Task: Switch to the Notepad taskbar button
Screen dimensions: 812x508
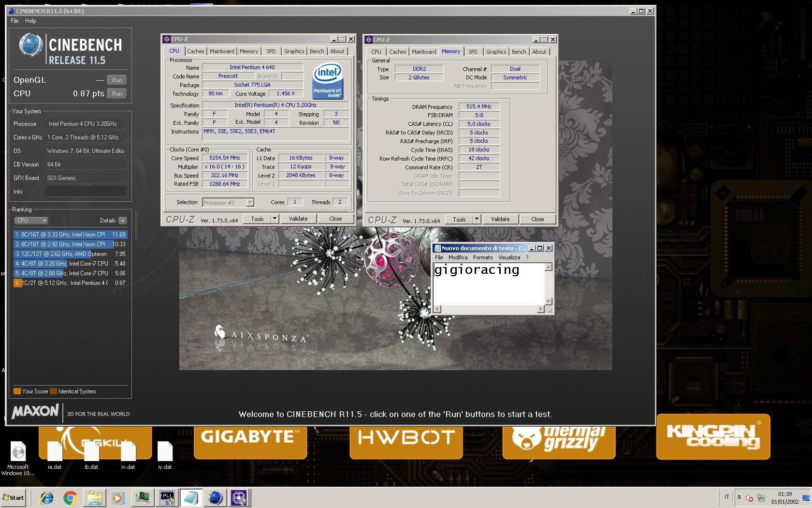Action: pyautogui.click(x=191, y=497)
